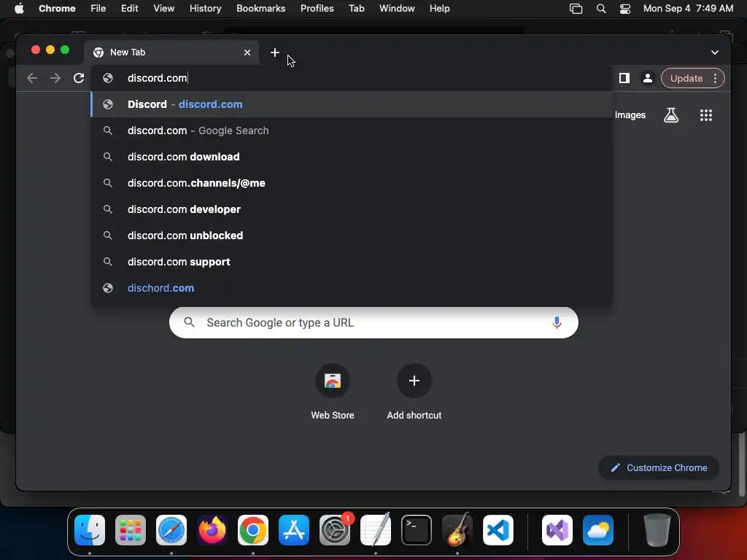Image resolution: width=747 pixels, height=560 pixels.
Task: Open Chrome three-dot menu
Action: pos(715,78)
